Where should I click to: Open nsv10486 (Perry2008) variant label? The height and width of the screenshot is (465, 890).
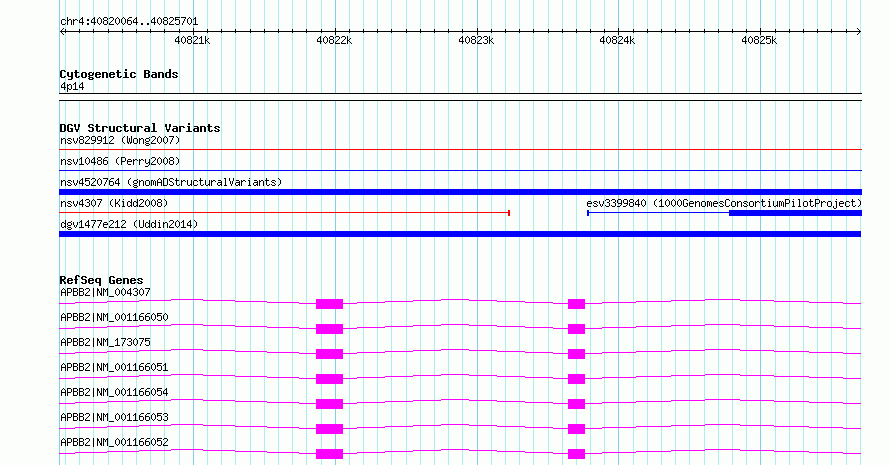(120, 161)
